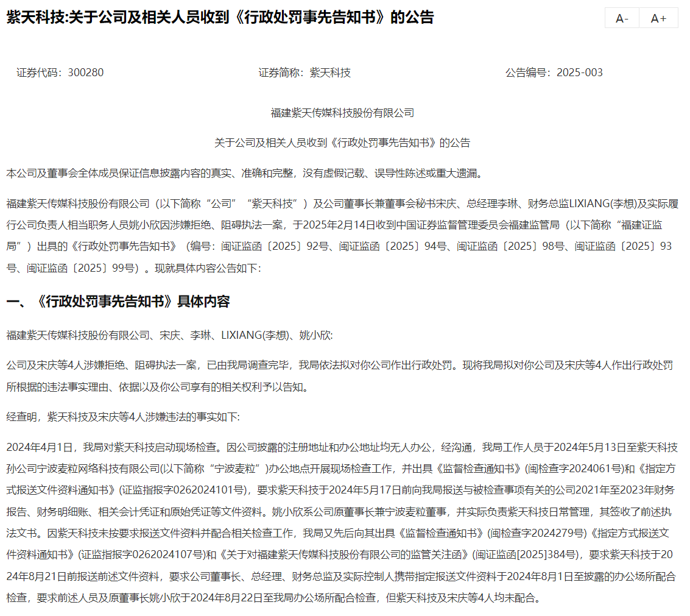Click the line starting 孙公司宁波麦粒网络科技有限公司
This screenshot has height=616, width=690.
point(341,469)
